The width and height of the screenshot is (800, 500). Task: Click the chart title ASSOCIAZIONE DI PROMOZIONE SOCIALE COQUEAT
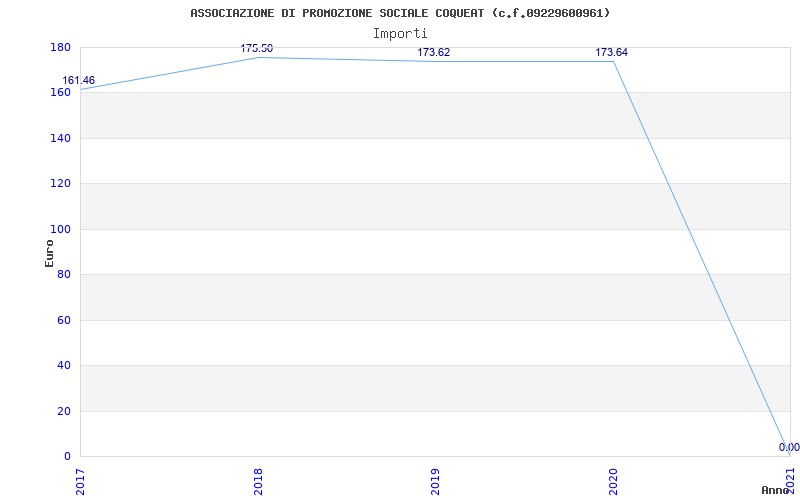400,13
